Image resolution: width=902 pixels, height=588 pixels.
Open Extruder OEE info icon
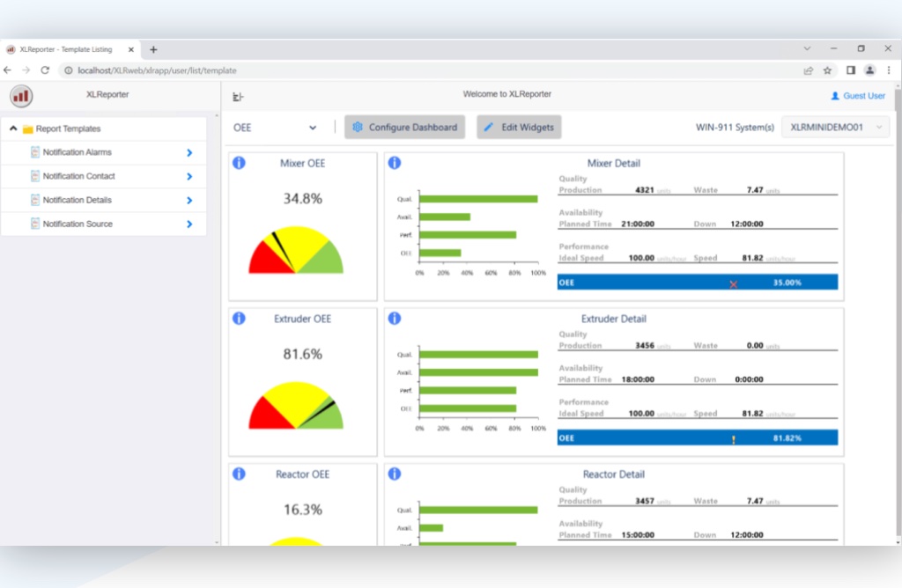[239, 318]
